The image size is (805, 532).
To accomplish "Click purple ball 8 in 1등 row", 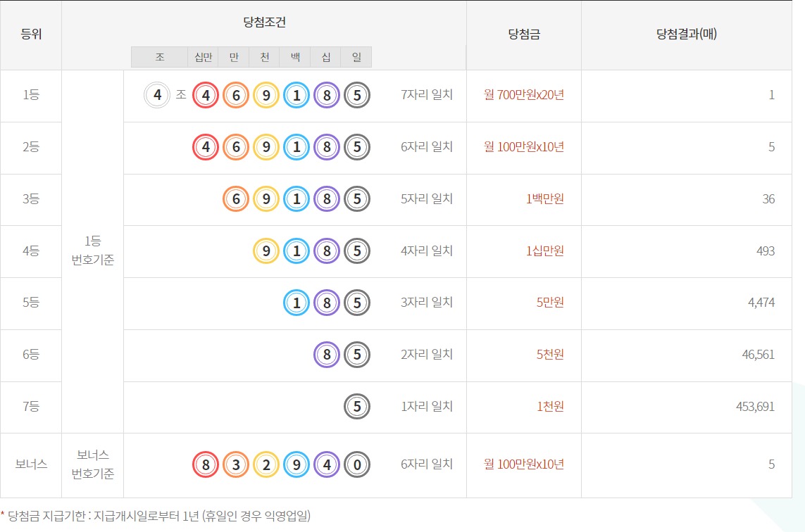I will point(327,95).
